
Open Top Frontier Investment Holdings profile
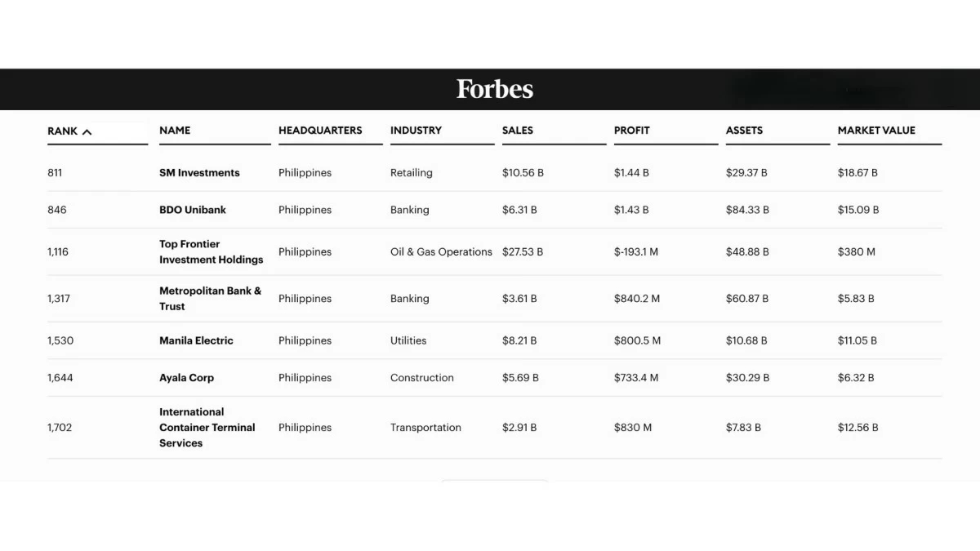211,251
